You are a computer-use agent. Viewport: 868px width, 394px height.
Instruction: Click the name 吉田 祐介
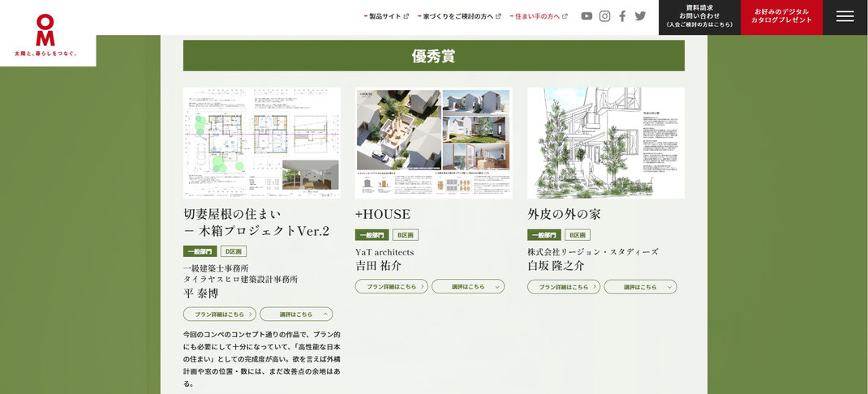[378, 266]
